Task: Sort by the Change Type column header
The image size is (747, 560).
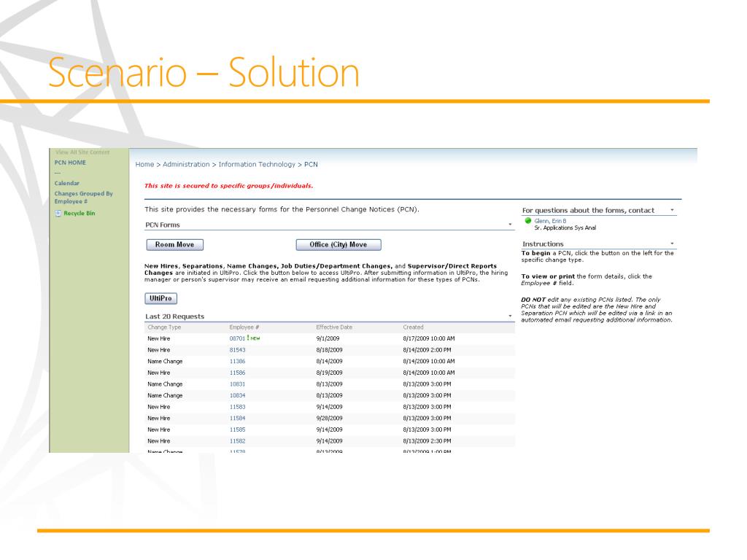Action: [x=164, y=327]
